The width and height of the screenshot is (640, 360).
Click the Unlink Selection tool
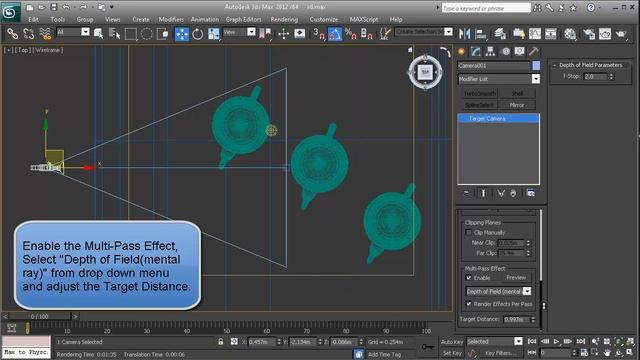pyautogui.click(x=29, y=33)
